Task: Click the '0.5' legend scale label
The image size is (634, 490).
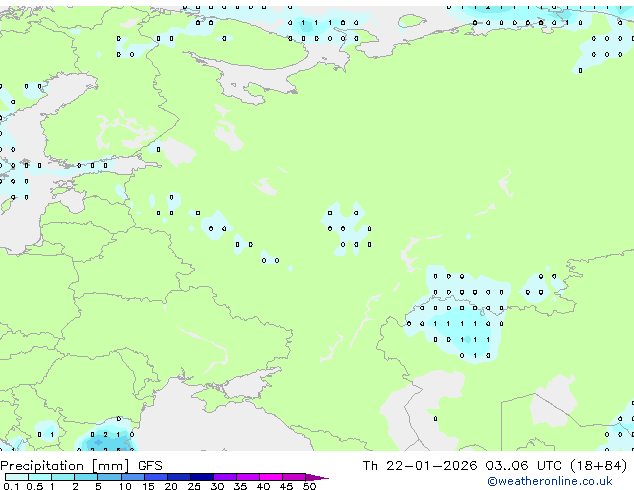Action: (x=34, y=486)
